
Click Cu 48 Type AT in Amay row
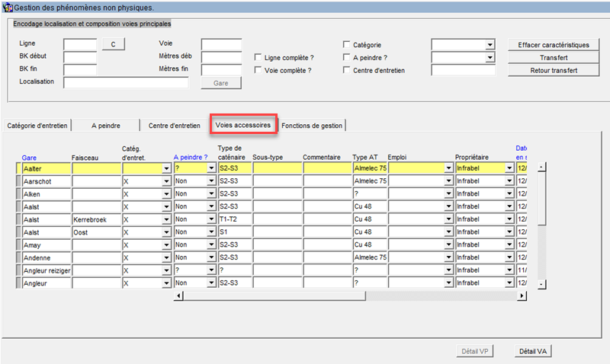(370, 244)
